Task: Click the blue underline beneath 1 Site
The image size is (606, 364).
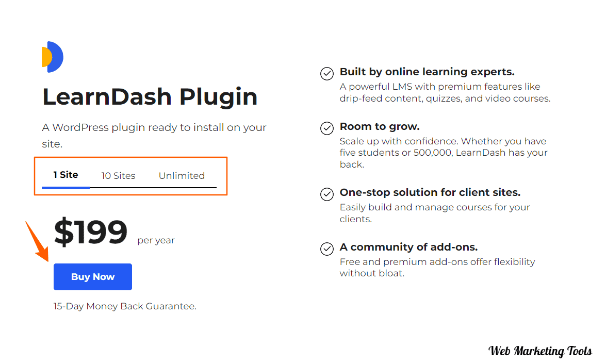Action: 65,188
